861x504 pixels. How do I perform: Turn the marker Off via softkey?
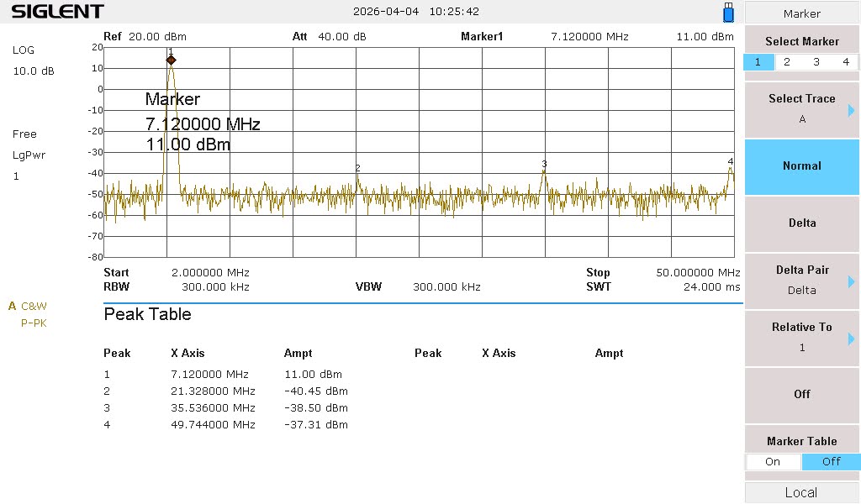[801, 394]
